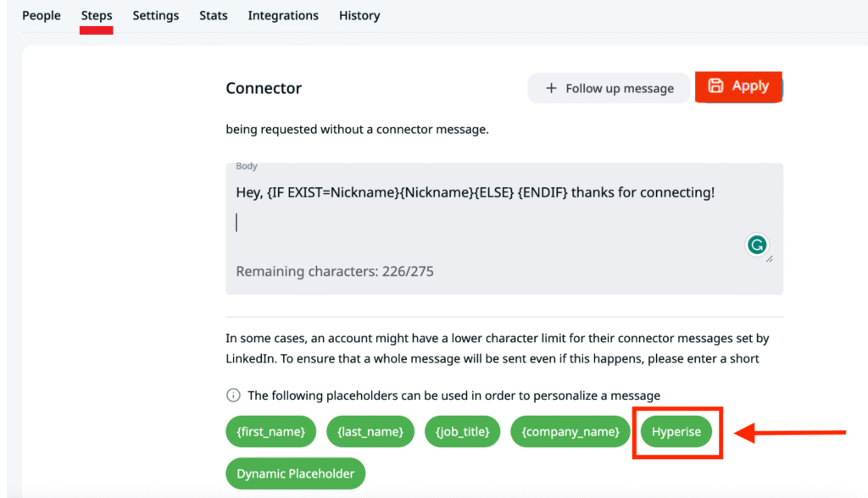View the Stats tab

(214, 15)
